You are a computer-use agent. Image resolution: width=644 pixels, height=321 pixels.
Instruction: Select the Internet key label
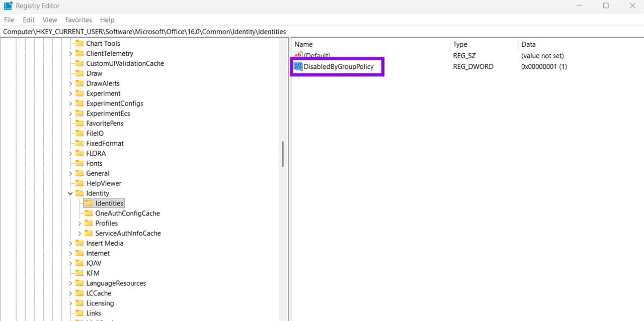pos(98,253)
